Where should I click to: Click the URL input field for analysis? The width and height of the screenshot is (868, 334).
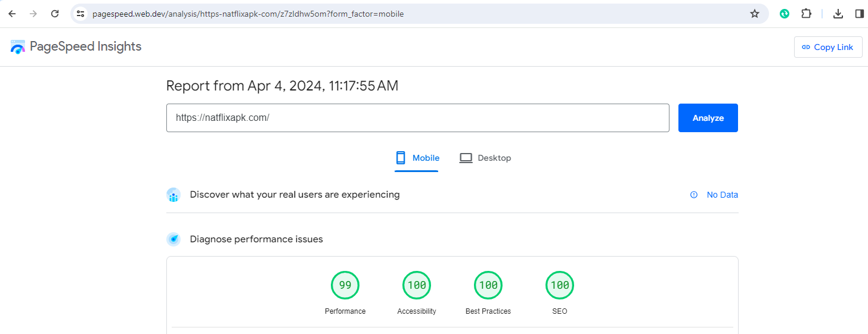(x=417, y=118)
